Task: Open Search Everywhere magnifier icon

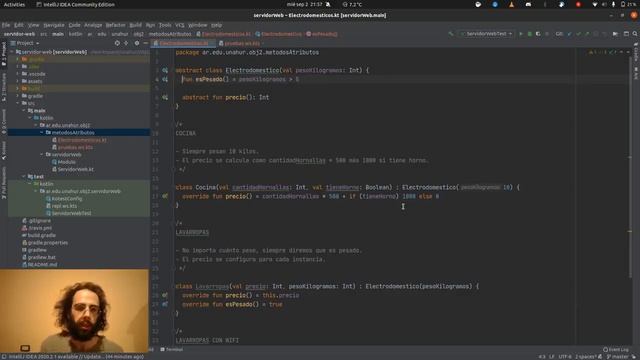Action: click(x=635, y=34)
